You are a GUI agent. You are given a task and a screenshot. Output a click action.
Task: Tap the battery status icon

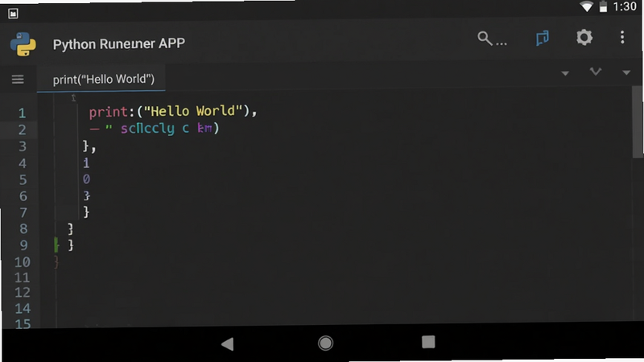(x=603, y=6)
